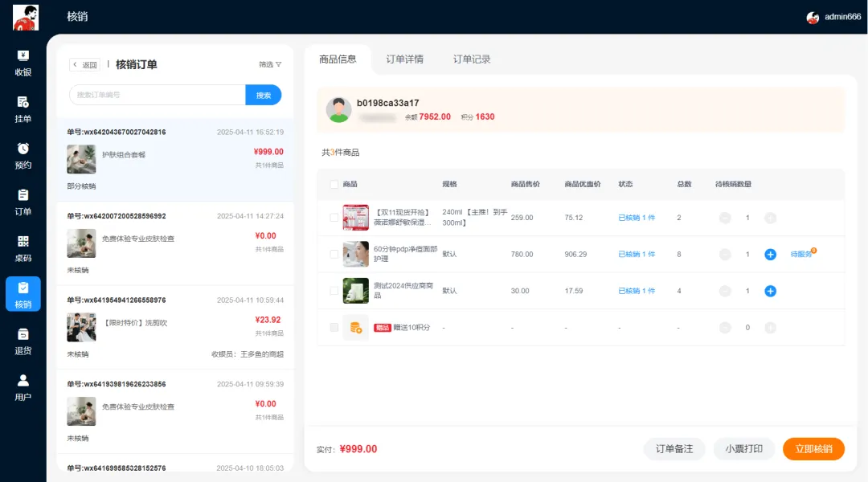Select order 单号:wx641939819626233856

175,412
